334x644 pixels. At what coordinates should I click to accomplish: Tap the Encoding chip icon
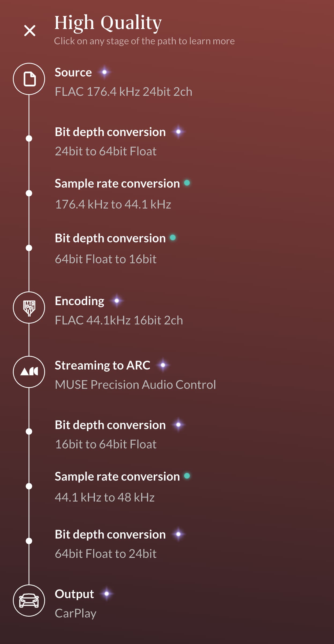29,308
